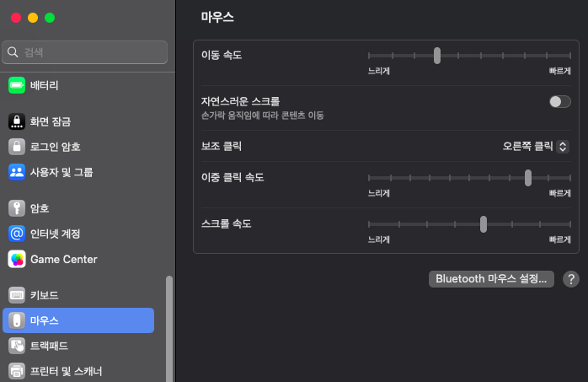
Task: Open the Passwords (암호) key icon
Action: [17, 208]
